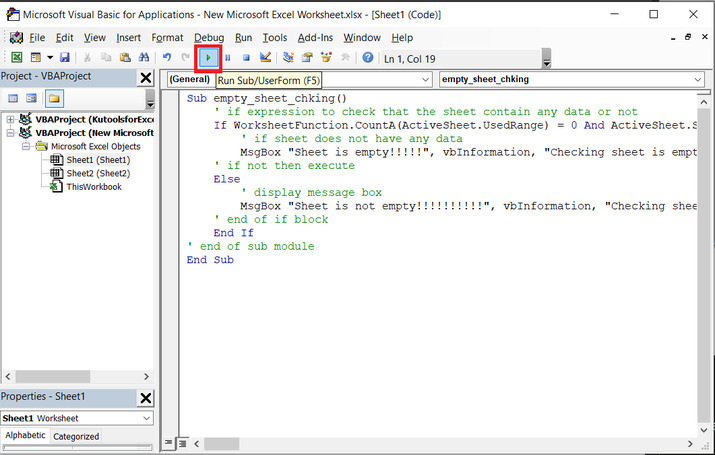Click up arrow of code vertical scrollbar
Viewport: 715px width, 455px height.
(704, 102)
